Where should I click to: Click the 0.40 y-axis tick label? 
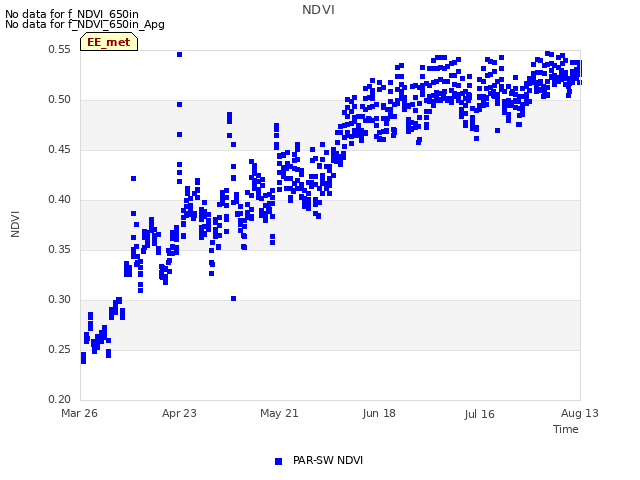[60, 199]
